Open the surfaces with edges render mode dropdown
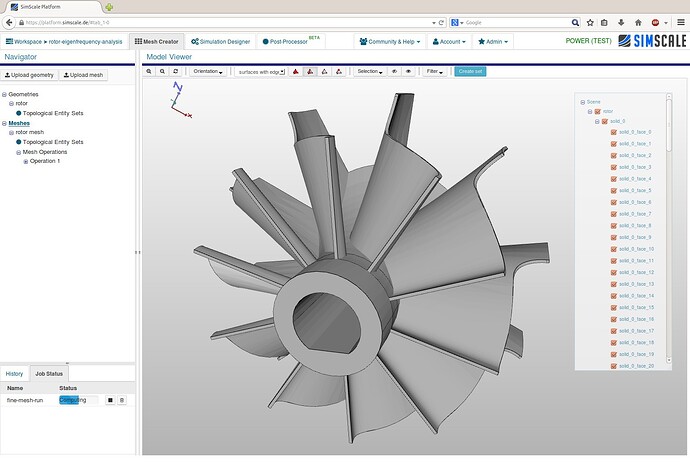The width and height of the screenshot is (690, 462). (261, 72)
